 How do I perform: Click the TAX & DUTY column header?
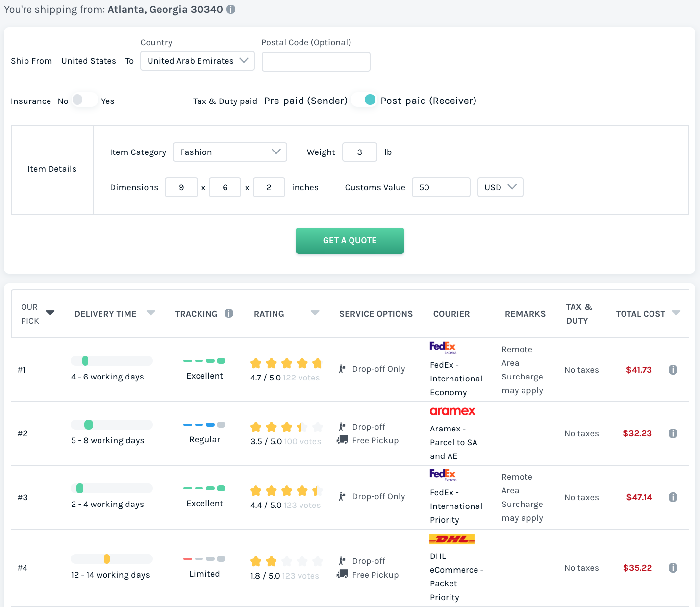click(x=579, y=314)
